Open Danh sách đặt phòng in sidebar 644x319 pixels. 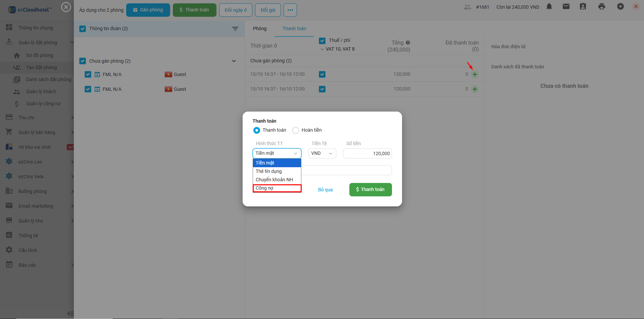tap(48, 79)
